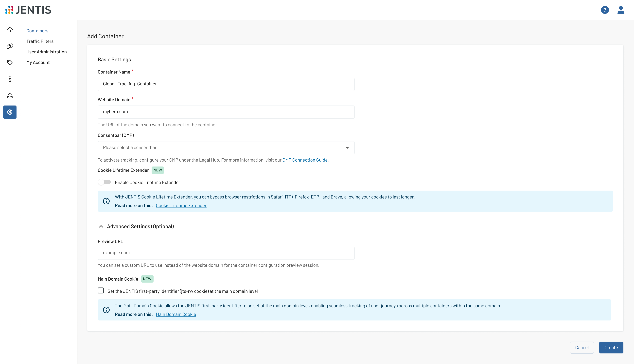Open the section-sign legal icon
The image size is (634, 364).
10,79
